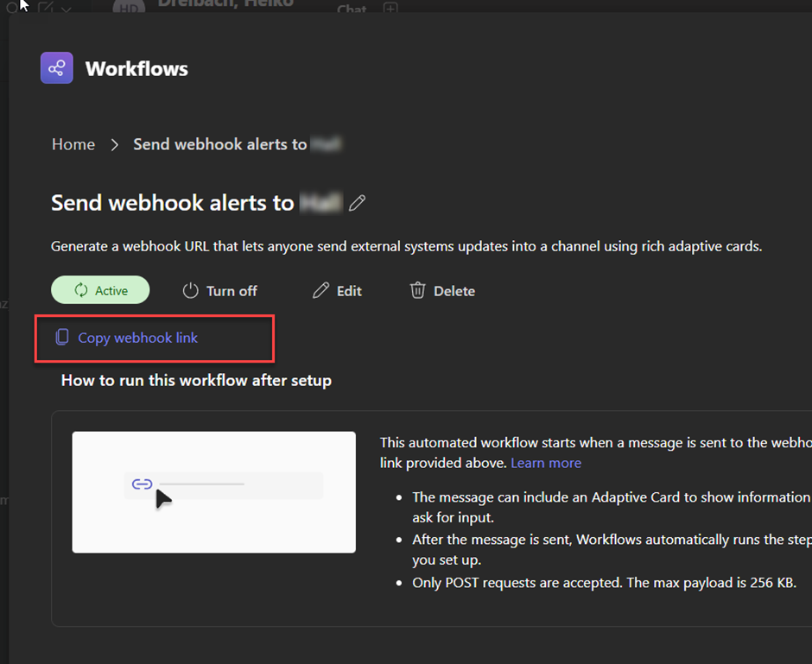Image resolution: width=812 pixels, height=664 pixels.
Task: Click the trash can Delete icon
Action: click(417, 291)
